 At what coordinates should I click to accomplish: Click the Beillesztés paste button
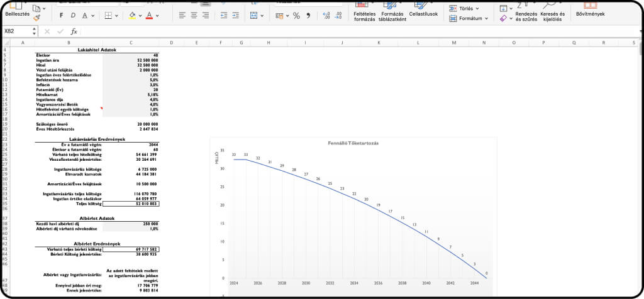click(17, 13)
